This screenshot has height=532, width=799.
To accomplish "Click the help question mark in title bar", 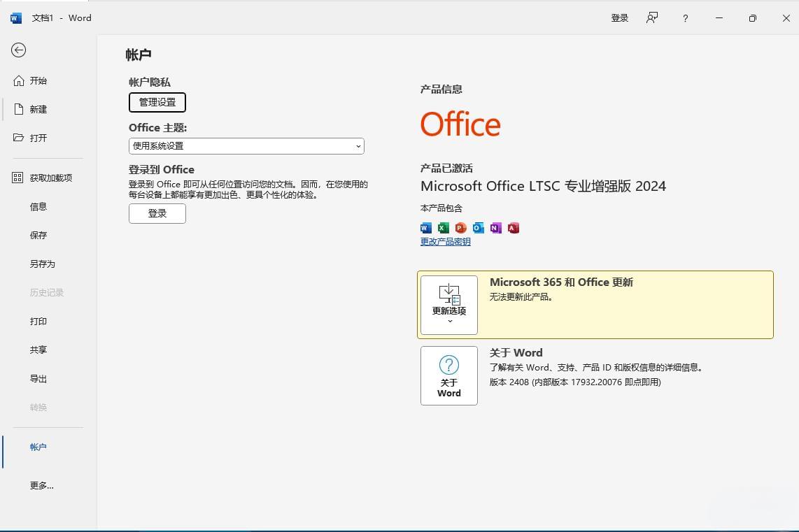I will (684, 18).
